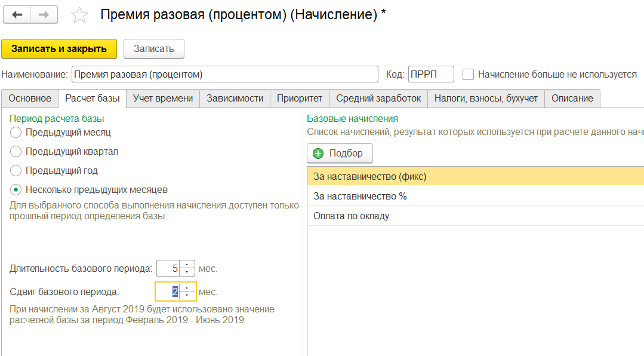The width and height of the screenshot is (644, 356).
Task: Select the Предыдущий квартал radio option
Action: click(16, 152)
